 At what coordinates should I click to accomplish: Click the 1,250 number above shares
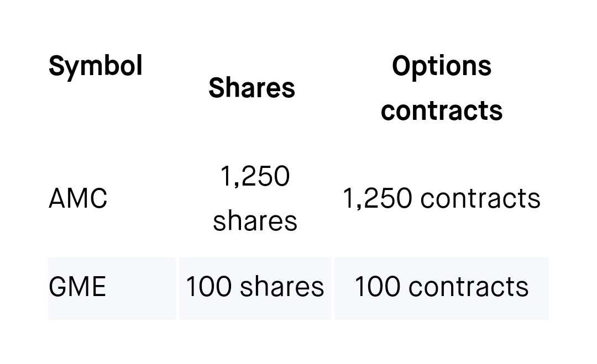(x=255, y=177)
